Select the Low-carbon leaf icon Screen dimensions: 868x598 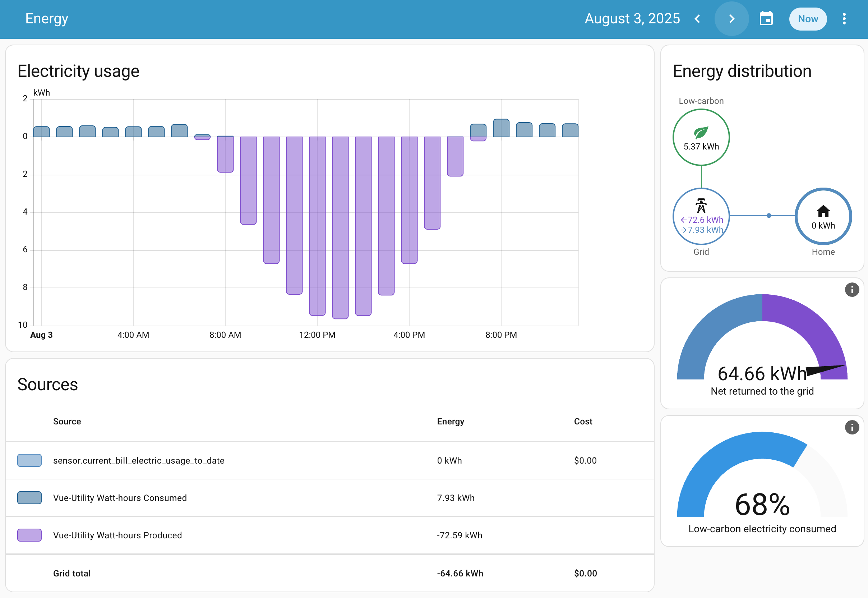pyautogui.click(x=701, y=132)
